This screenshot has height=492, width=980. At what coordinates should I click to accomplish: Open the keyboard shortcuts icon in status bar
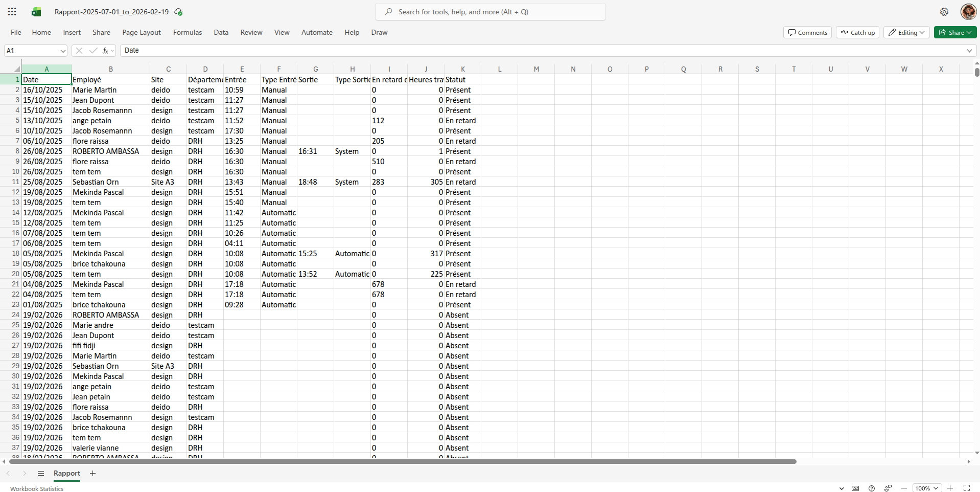click(855, 488)
